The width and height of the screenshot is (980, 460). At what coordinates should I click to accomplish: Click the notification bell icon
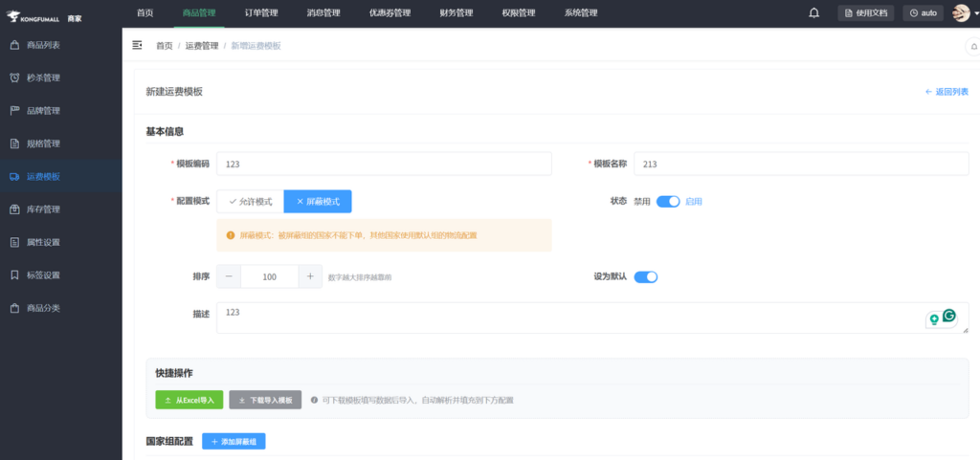813,13
